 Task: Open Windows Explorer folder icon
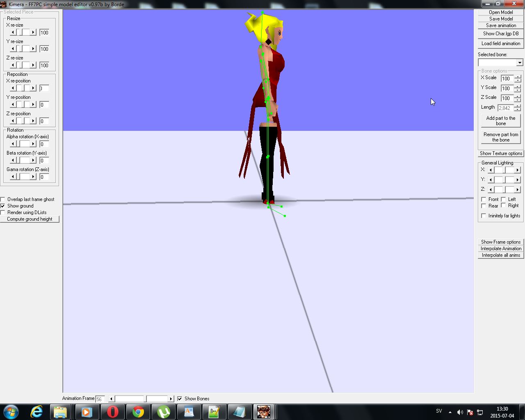click(x=61, y=412)
